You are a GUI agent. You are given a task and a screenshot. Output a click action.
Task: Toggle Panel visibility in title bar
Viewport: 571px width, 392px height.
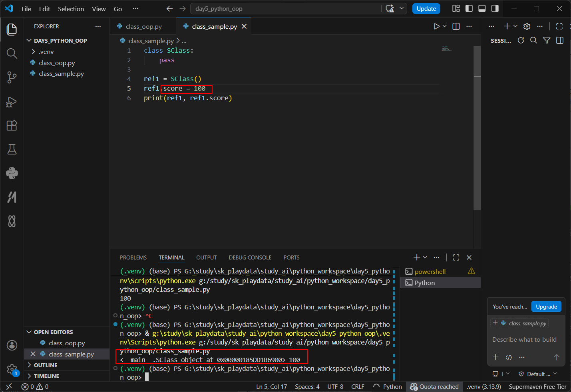coord(482,8)
